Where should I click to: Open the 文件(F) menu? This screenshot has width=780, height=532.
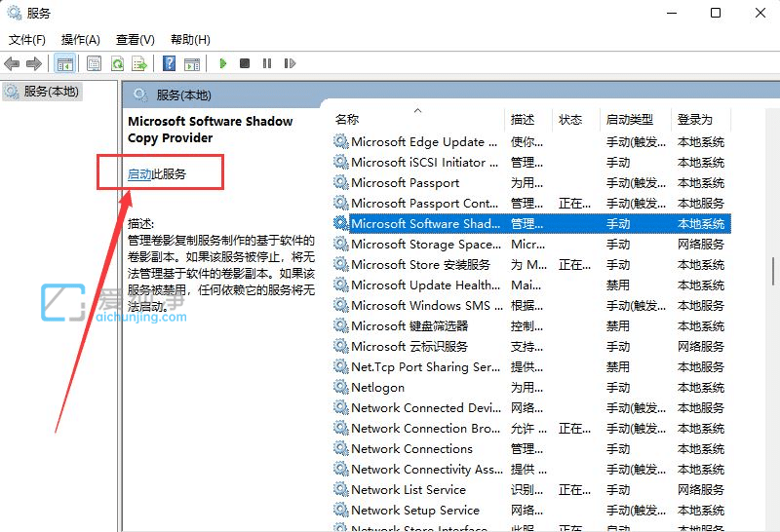(27, 40)
